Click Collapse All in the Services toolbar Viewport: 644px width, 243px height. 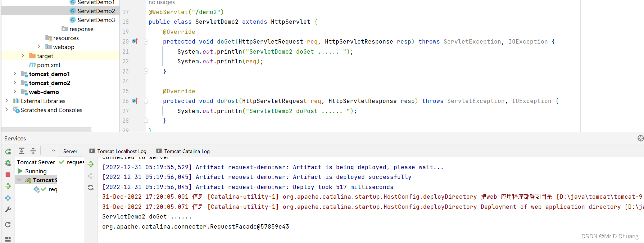pyautogui.click(x=33, y=151)
